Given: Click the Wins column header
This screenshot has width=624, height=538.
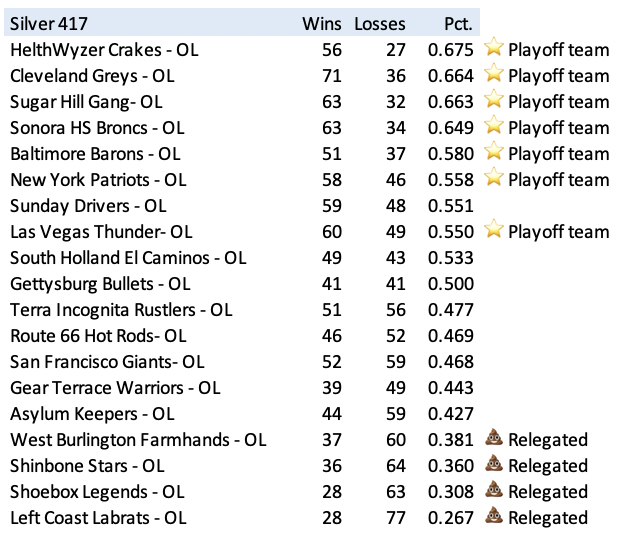Looking at the screenshot, I should pos(322,23).
